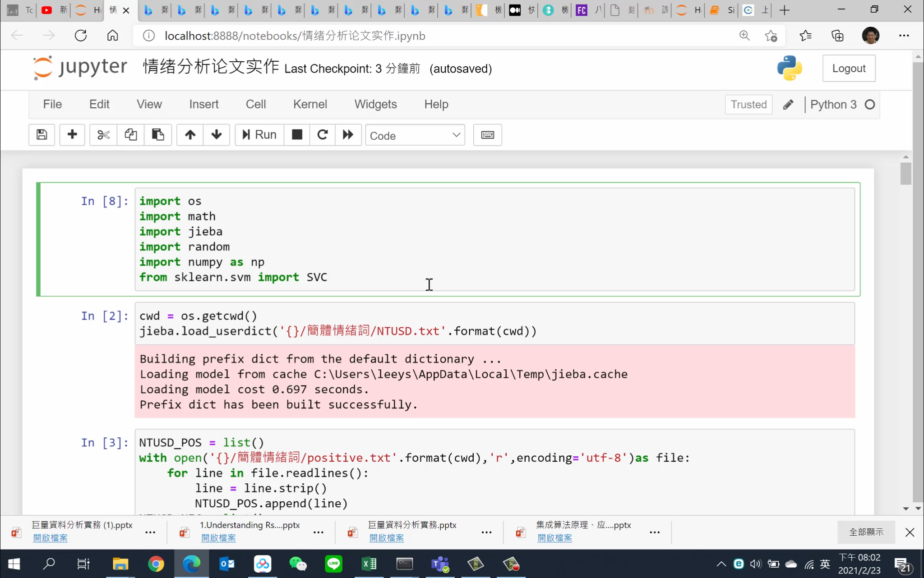Cut selected cells with the scissors icon
The image size is (924, 578).
[103, 135]
